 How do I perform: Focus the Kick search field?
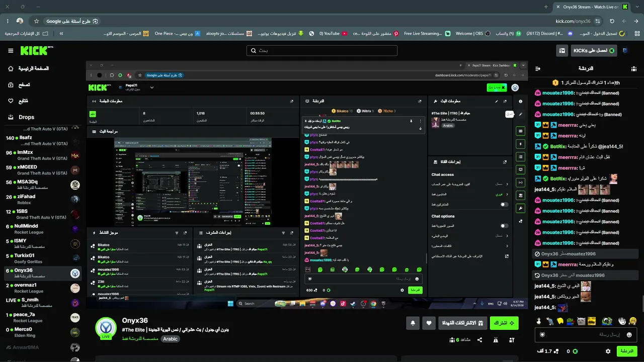[x=322, y=51]
